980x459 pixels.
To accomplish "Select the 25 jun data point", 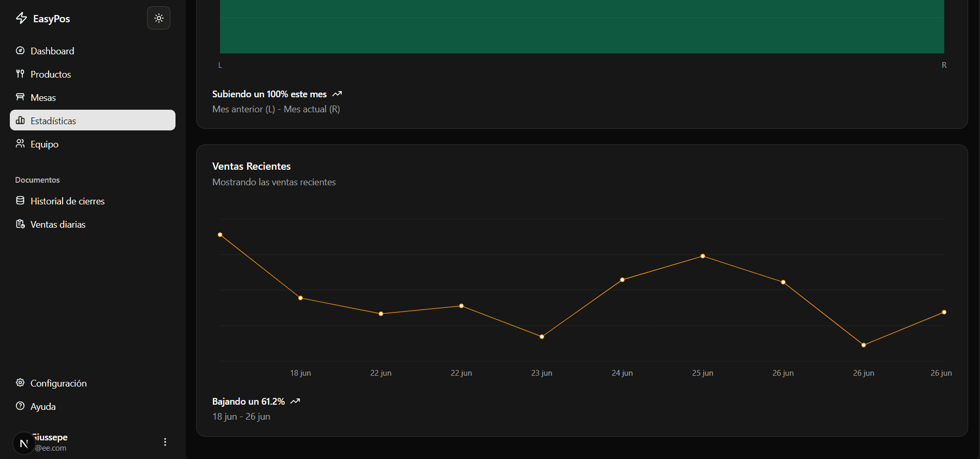I will pyautogui.click(x=703, y=256).
